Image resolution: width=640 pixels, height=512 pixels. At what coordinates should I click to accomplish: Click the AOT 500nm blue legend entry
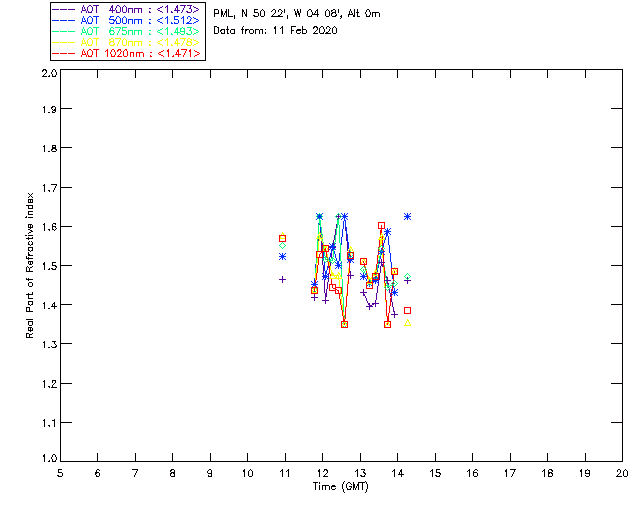126,20
